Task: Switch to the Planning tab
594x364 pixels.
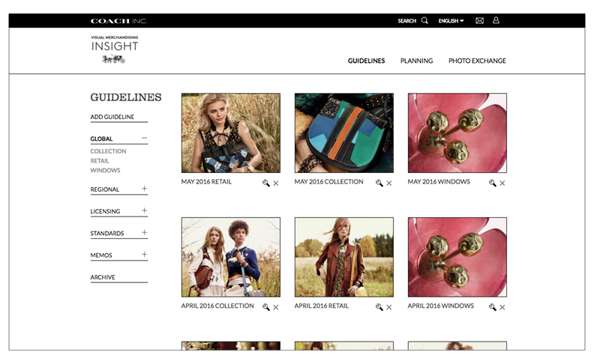Action: [x=417, y=61]
